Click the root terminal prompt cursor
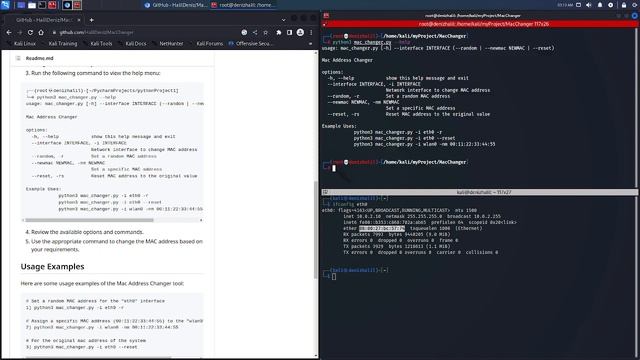 pyautogui.click(x=334, y=168)
